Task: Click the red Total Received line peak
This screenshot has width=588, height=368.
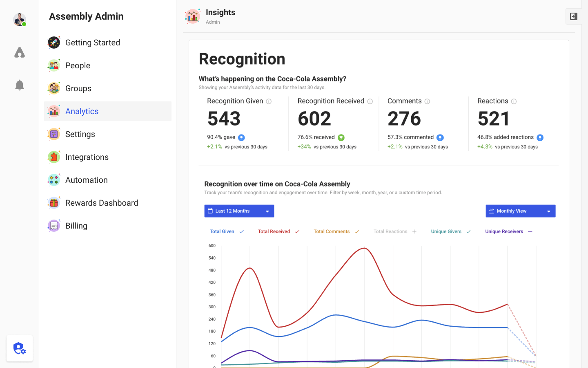Action: coord(363,248)
